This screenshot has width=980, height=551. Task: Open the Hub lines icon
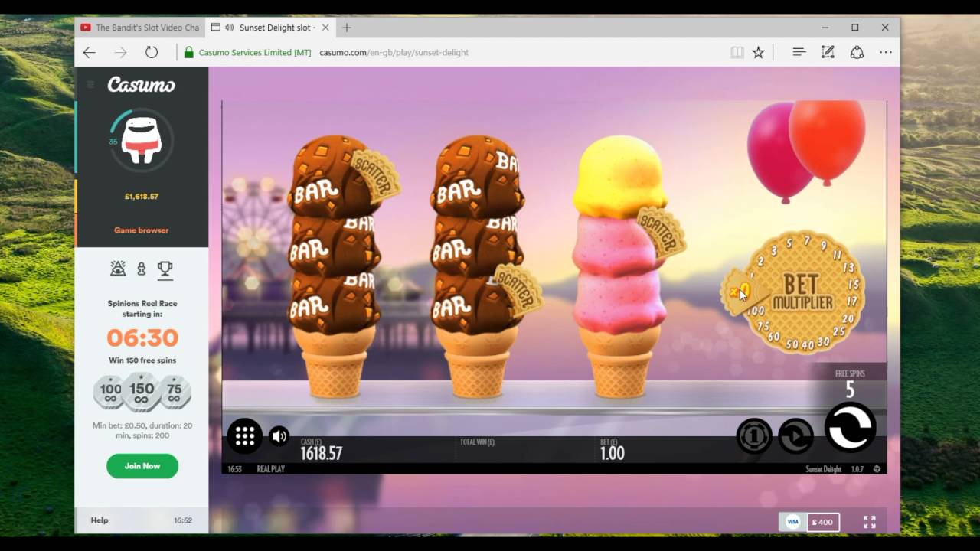799,52
